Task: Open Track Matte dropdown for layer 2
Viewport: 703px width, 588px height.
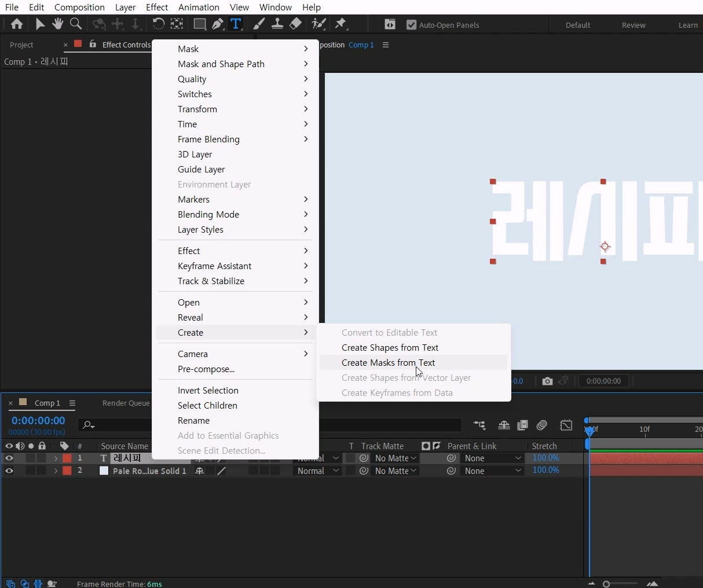Action: click(x=396, y=471)
